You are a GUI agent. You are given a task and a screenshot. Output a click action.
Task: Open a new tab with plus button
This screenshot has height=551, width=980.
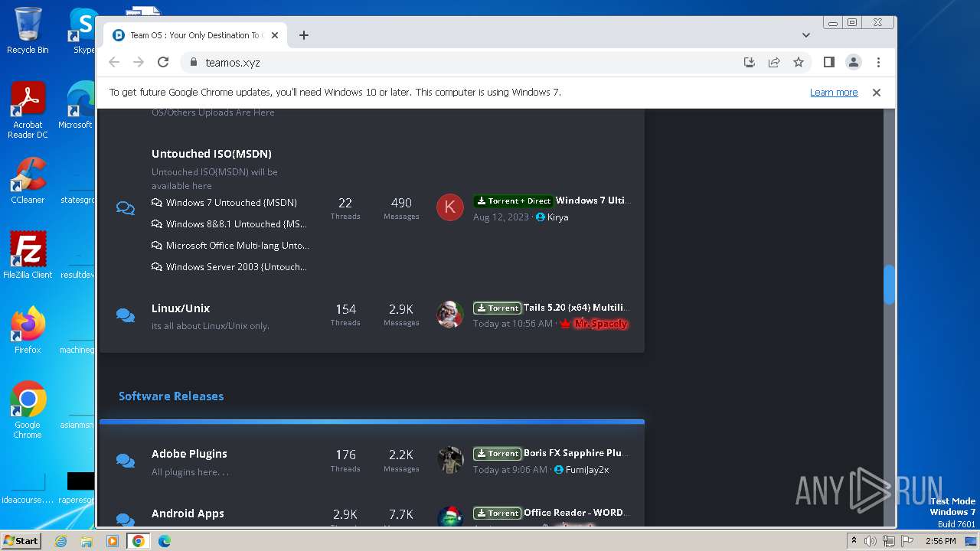304,35
